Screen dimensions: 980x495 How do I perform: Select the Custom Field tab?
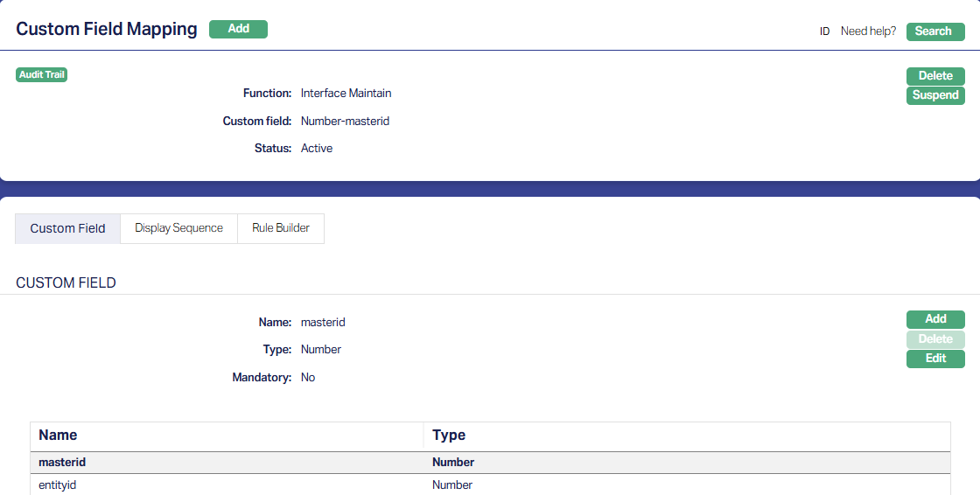tap(67, 228)
